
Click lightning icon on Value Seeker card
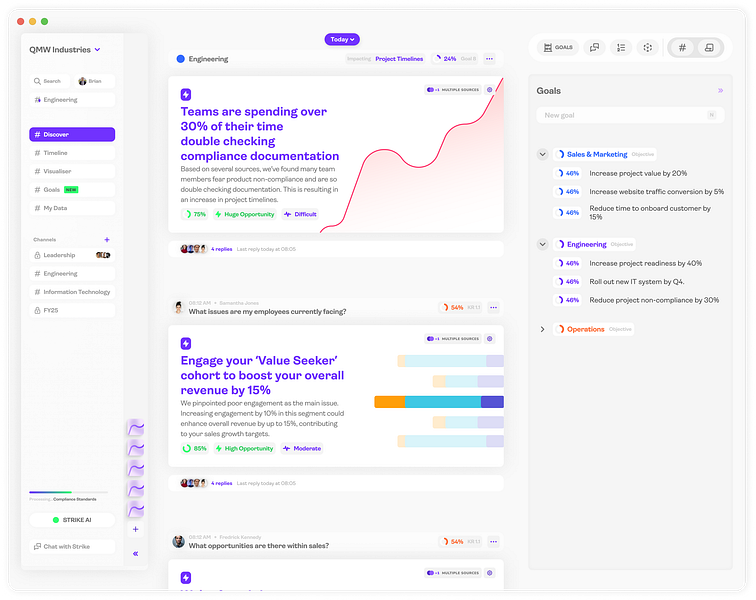tap(186, 343)
